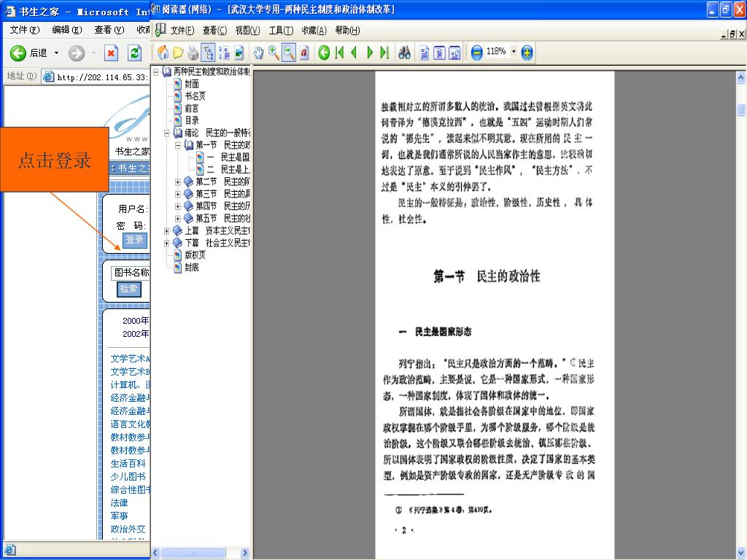The height and width of the screenshot is (560, 747).
Task: Select 封面 in the contents tree
Action: (x=192, y=85)
